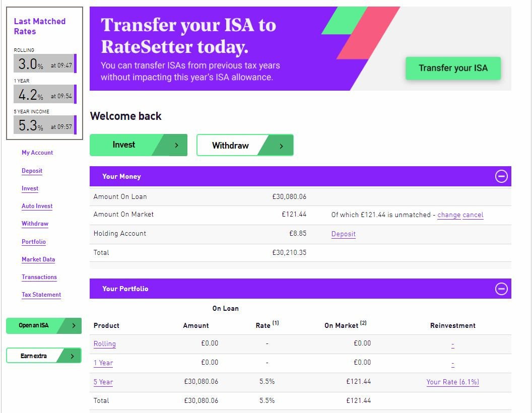Click the Rate column header

coord(268,325)
